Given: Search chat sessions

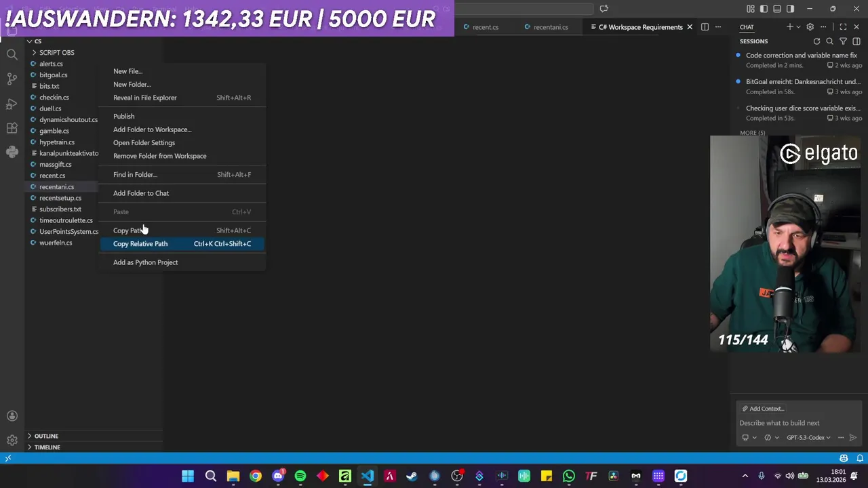Looking at the screenshot, I should tap(829, 41).
